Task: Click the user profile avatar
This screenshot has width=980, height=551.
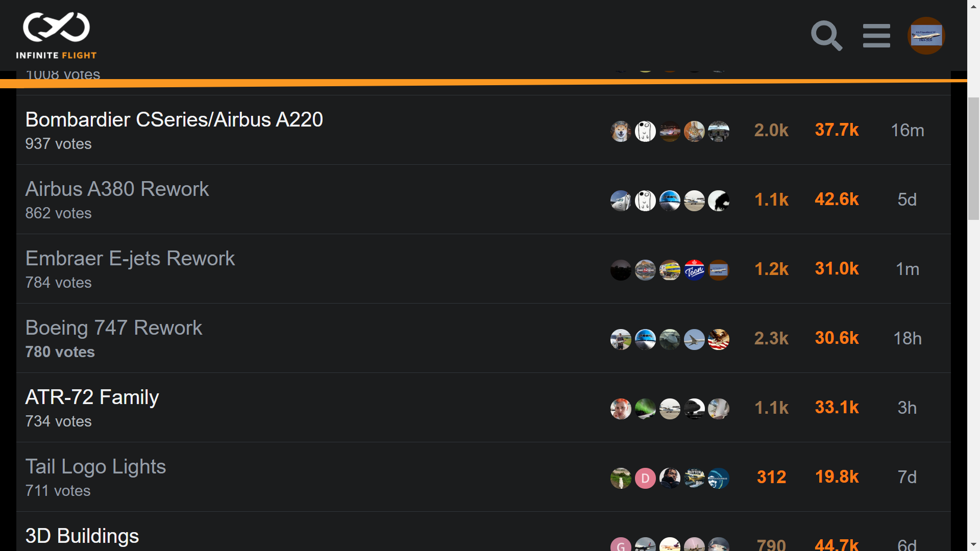Action: [926, 36]
